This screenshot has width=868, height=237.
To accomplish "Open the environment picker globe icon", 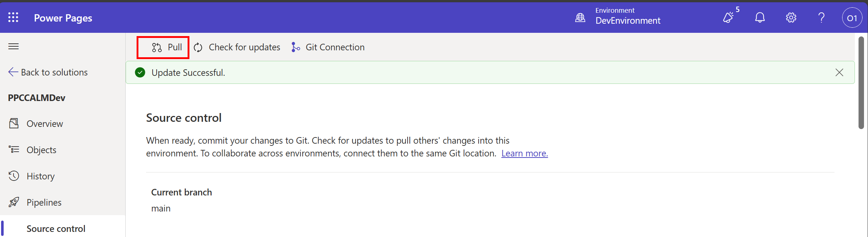I will (580, 18).
